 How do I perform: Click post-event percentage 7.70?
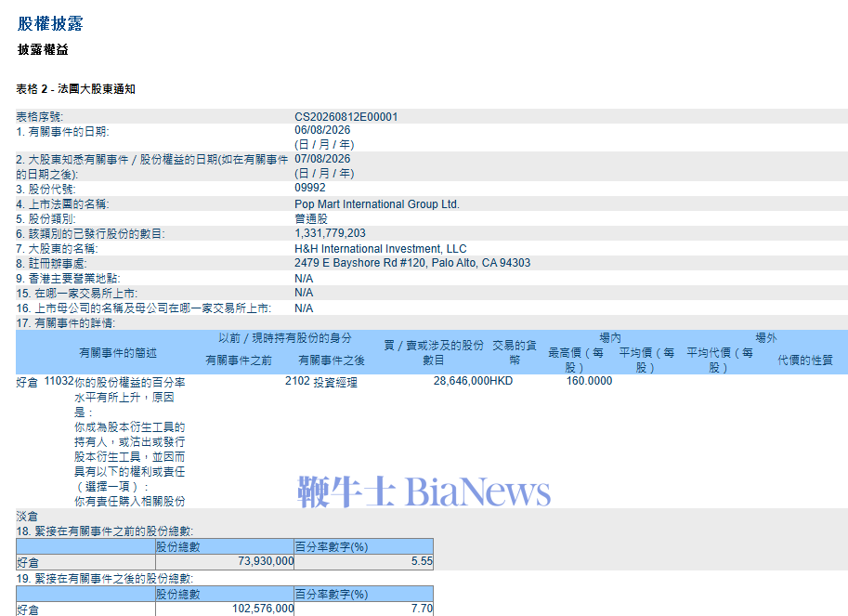(x=422, y=609)
